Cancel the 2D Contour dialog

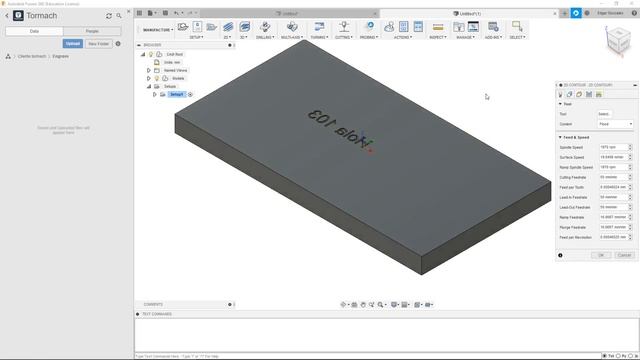click(x=624, y=255)
